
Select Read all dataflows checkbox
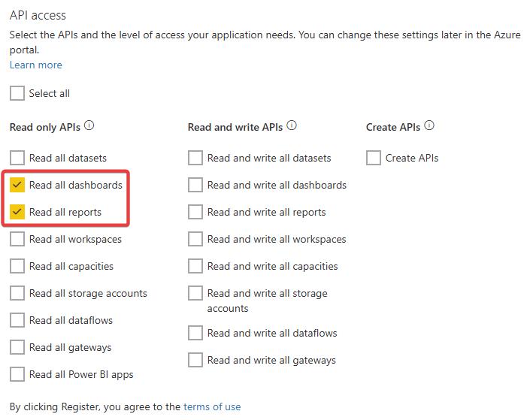point(17,320)
